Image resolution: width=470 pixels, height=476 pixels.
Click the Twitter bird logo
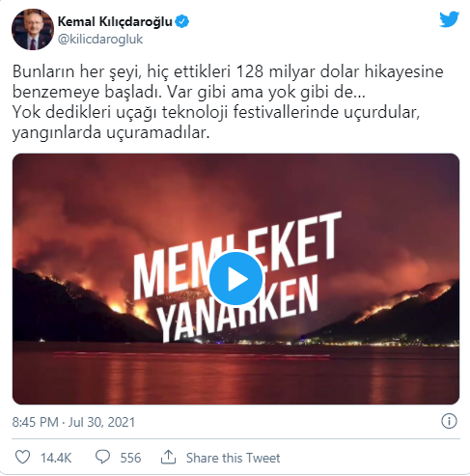(449, 19)
